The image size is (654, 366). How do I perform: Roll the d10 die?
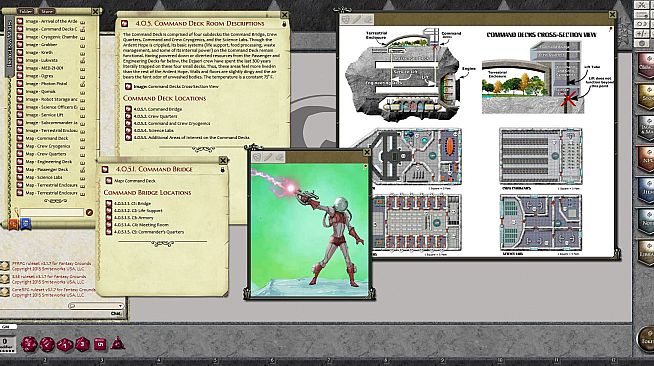pos(65,345)
